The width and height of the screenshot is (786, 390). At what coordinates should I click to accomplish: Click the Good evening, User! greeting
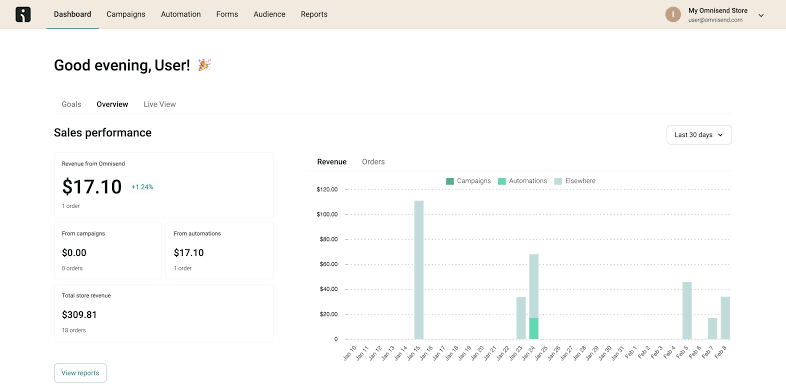(122, 65)
